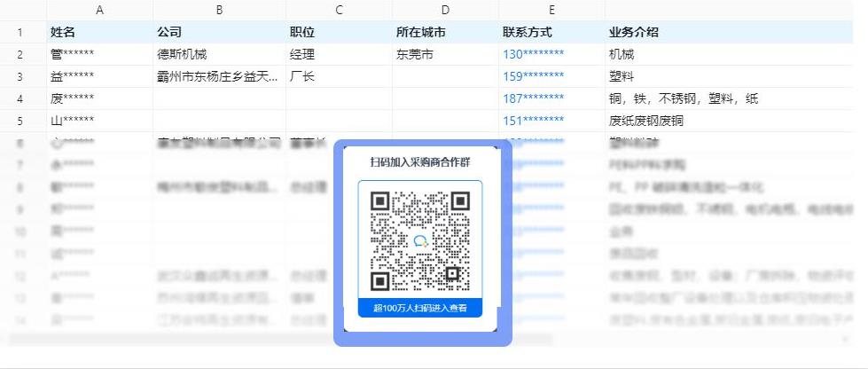
Task: Click the 151******** contact link
Action: click(x=533, y=121)
